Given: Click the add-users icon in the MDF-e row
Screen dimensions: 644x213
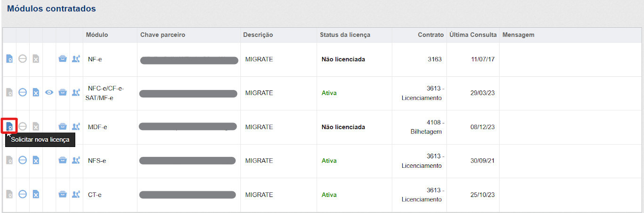Looking at the screenshot, I should click(x=76, y=126).
